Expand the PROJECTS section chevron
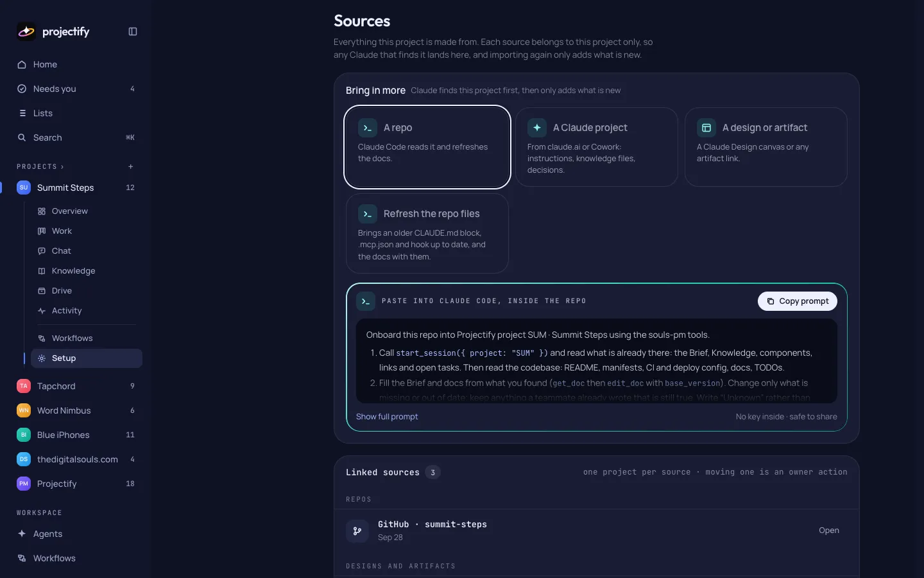Image resolution: width=924 pixels, height=578 pixels. (x=62, y=167)
